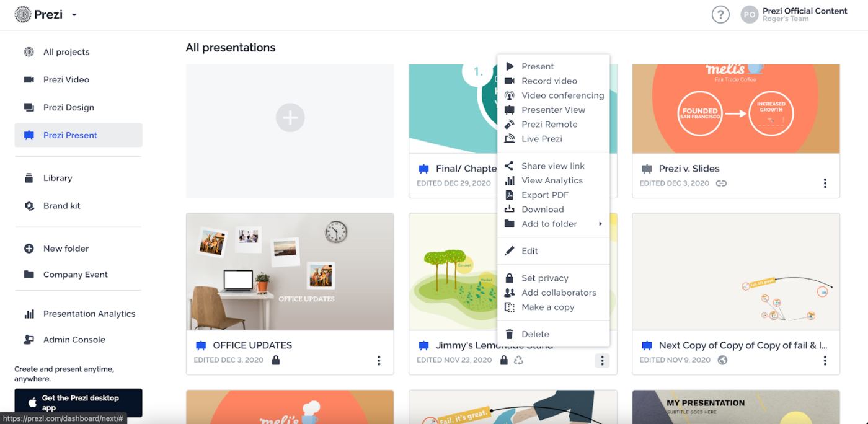Click the Prezi v. Slides title

click(x=689, y=169)
